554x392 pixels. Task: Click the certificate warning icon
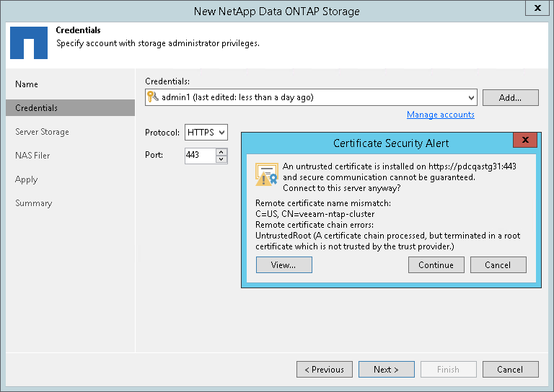coord(267,174)
